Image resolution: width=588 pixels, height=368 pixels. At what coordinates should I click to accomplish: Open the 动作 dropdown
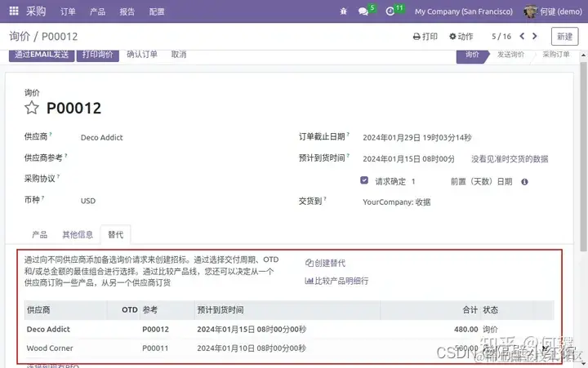click(x=461, y=37)
